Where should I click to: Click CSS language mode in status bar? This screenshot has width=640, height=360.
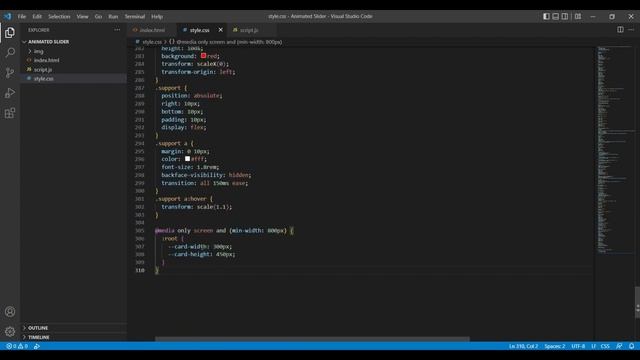tap(605, 346)
